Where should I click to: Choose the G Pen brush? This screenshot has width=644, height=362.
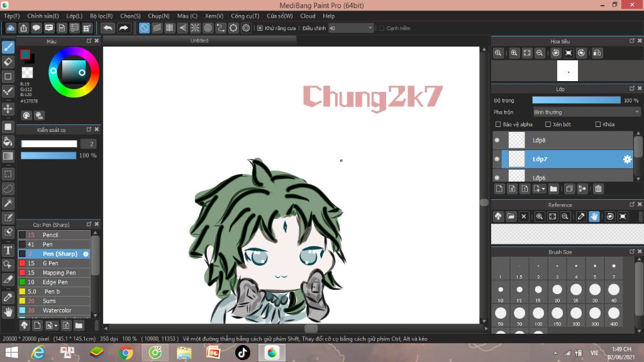tap(54, 263)
